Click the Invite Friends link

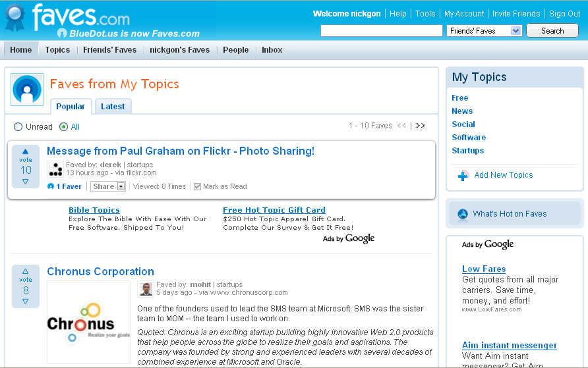(x=516, y=14)
